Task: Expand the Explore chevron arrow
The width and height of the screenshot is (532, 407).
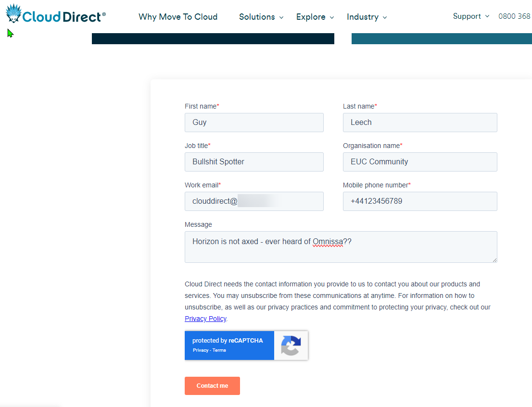Action: pos(332,17)
